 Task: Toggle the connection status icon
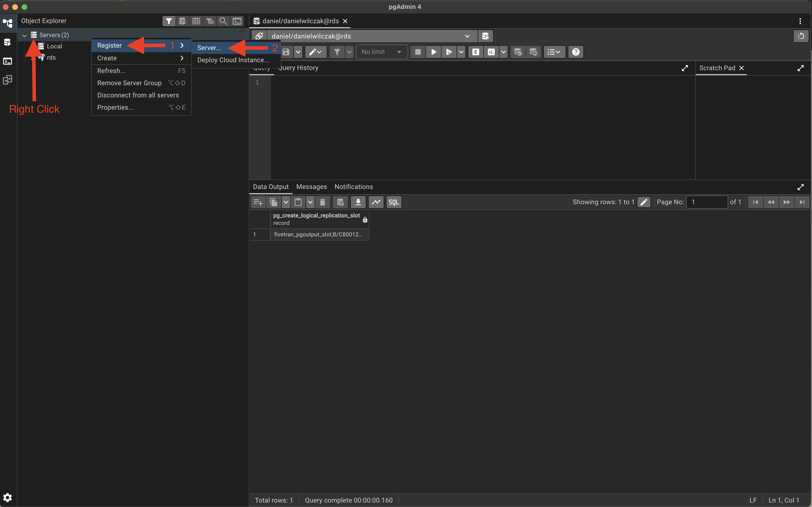[259, 36]
